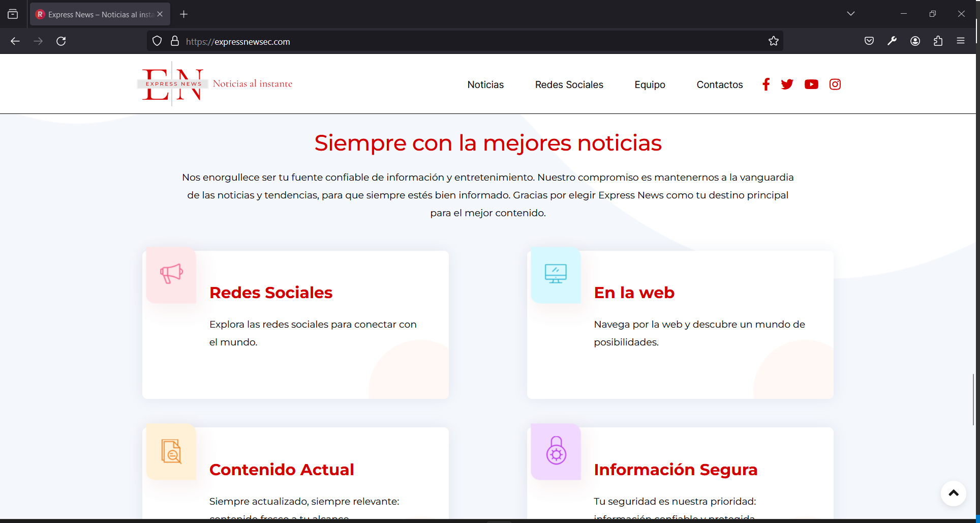Open the Noticias menu item
Image resolution: width=980 pixels, height=523 pixels.
click(485, 85)
